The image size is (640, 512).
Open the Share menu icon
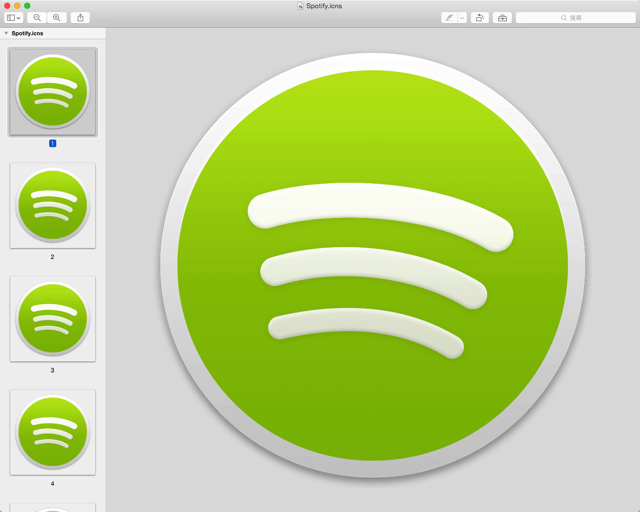[x=80, y=18]
